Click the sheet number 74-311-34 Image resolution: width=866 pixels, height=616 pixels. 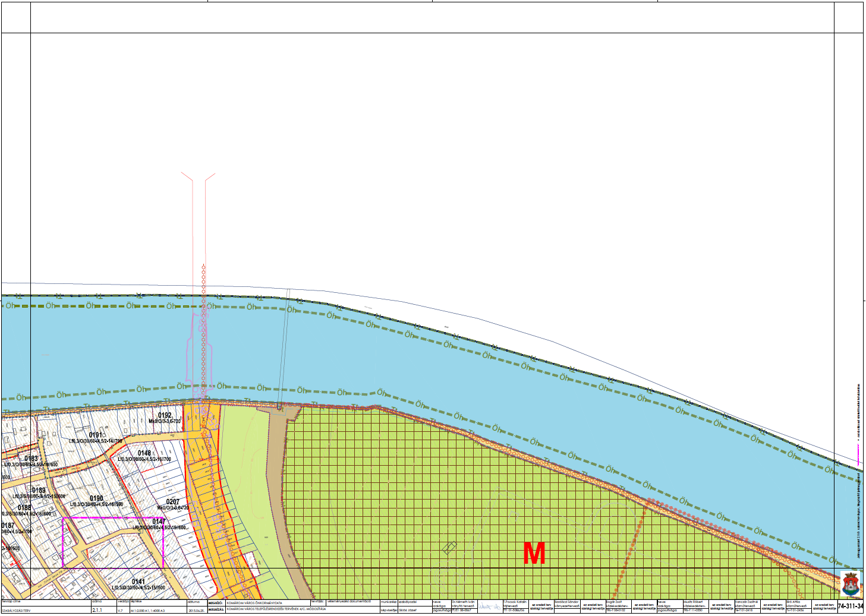coord(851,606)
